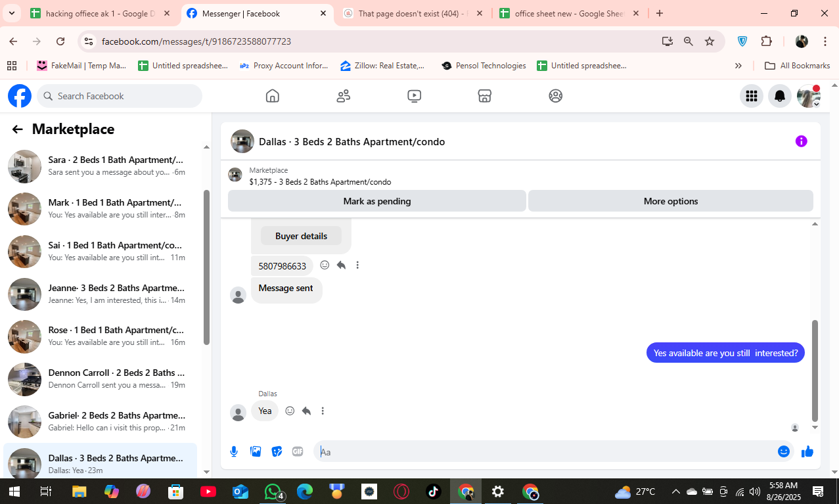Screen dimensions: 839x504
Task: Show more bookmarks chevron
Action: point(738,66)
